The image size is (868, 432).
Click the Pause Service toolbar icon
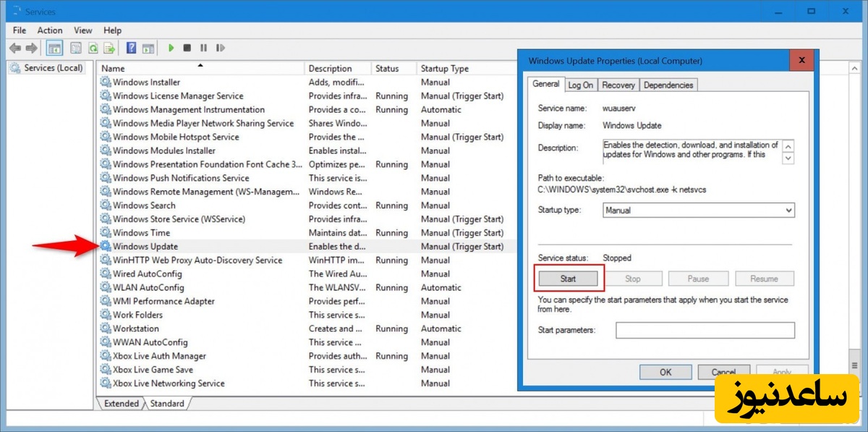(203, 48)
